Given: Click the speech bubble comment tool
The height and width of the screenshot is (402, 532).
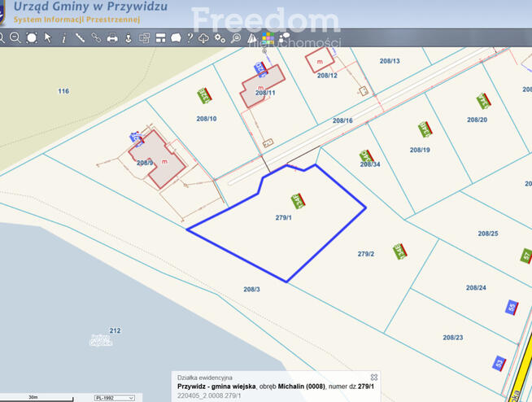Looking at the screenshot, I should [176, 37].
